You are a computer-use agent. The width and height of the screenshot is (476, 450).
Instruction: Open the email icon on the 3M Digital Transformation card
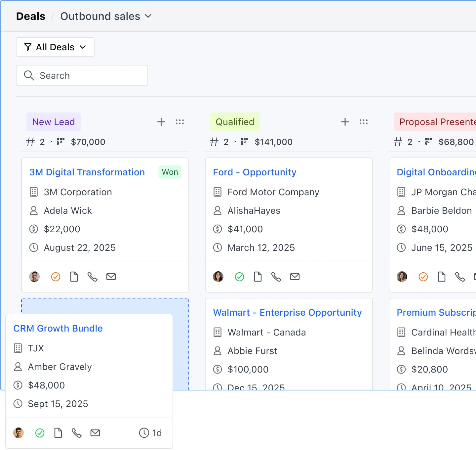tap(111, 277)
